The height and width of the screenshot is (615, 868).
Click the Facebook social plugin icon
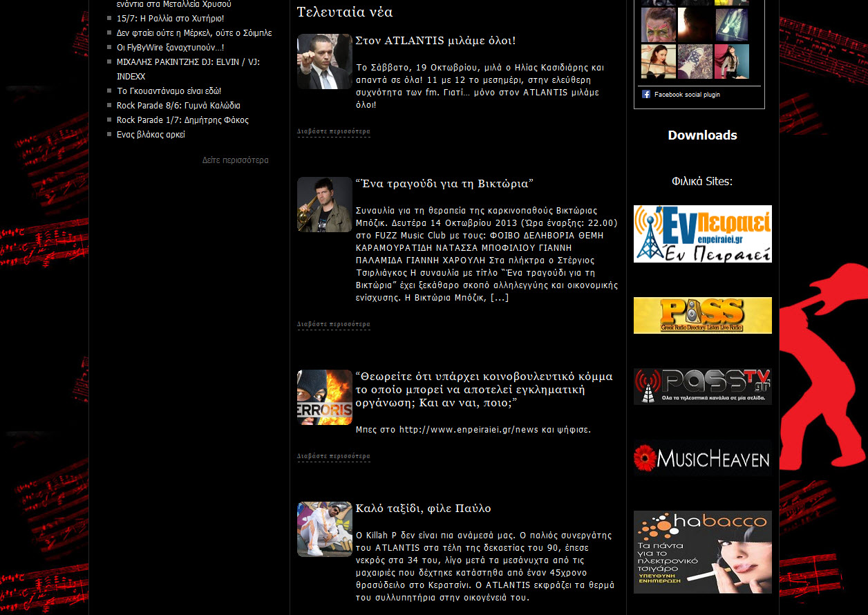coord(646,95)
